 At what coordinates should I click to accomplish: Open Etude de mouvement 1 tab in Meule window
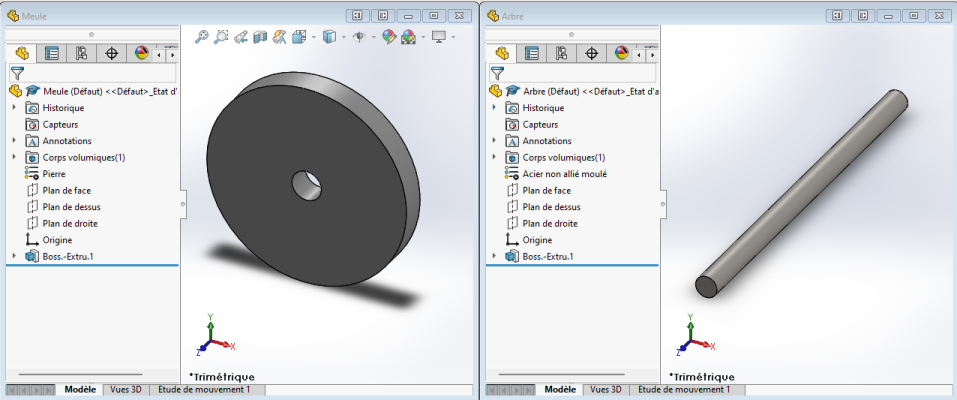(x=204, y=389)
